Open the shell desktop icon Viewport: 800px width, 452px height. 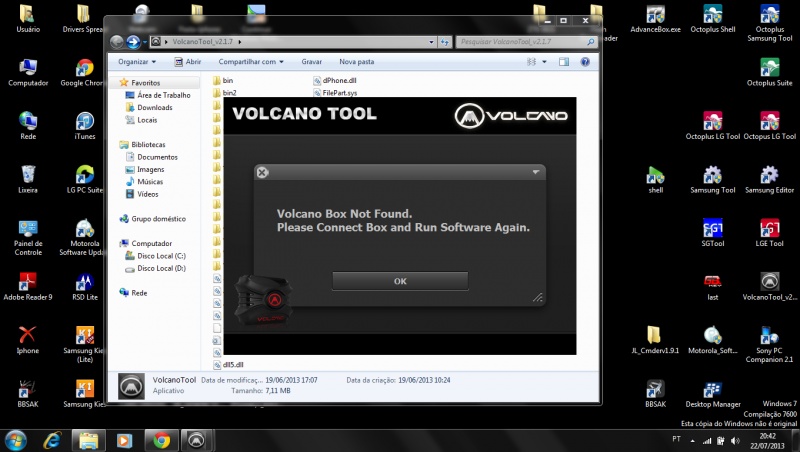click(656, 180)
